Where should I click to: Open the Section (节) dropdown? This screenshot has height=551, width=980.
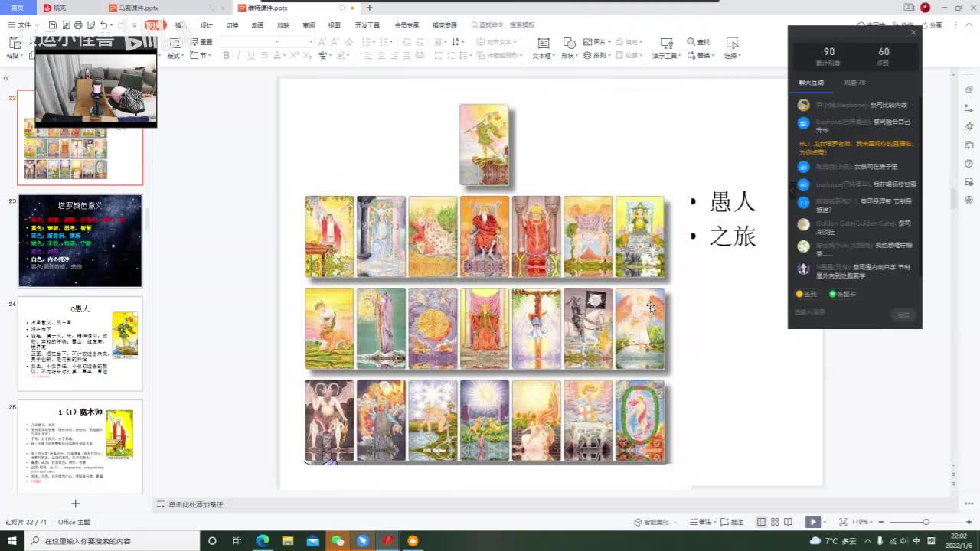[201, 55]
